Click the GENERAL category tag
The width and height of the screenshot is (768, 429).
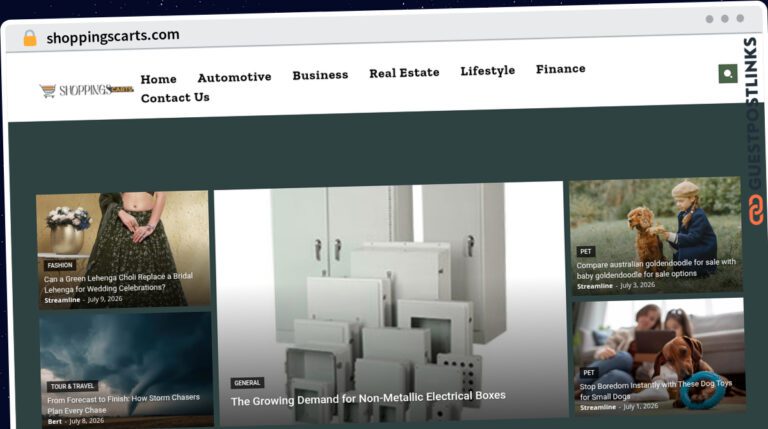[247, 383]
